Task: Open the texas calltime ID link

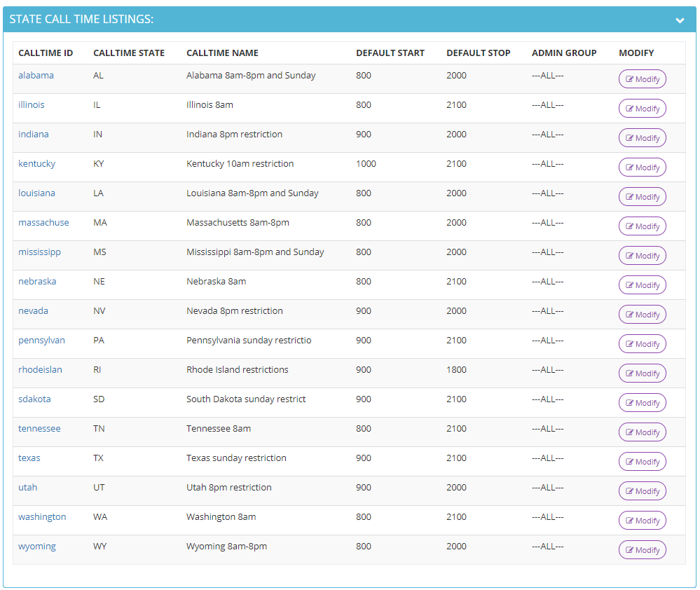Action: [29, 458]
